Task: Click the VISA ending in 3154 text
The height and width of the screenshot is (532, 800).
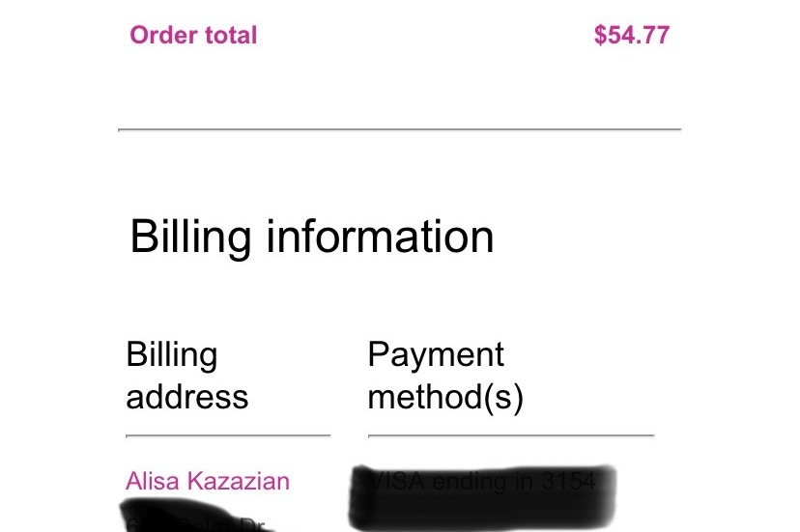Action: pyautogui.click(x=481, y=482)
